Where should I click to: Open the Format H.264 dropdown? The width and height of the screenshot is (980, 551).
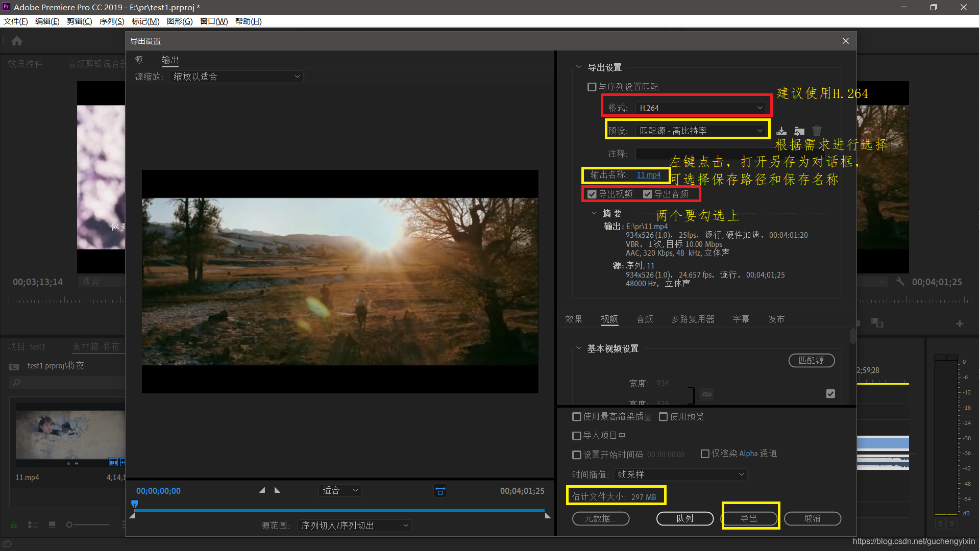701,108
